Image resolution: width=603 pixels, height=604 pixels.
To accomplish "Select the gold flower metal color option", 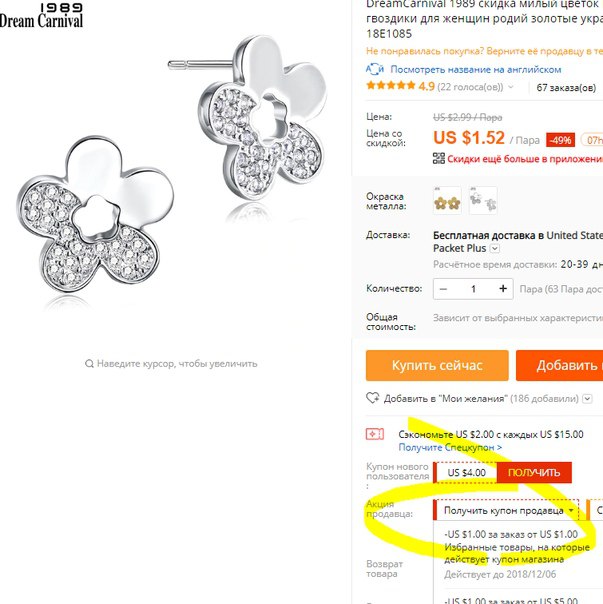I will click(447, 201).
